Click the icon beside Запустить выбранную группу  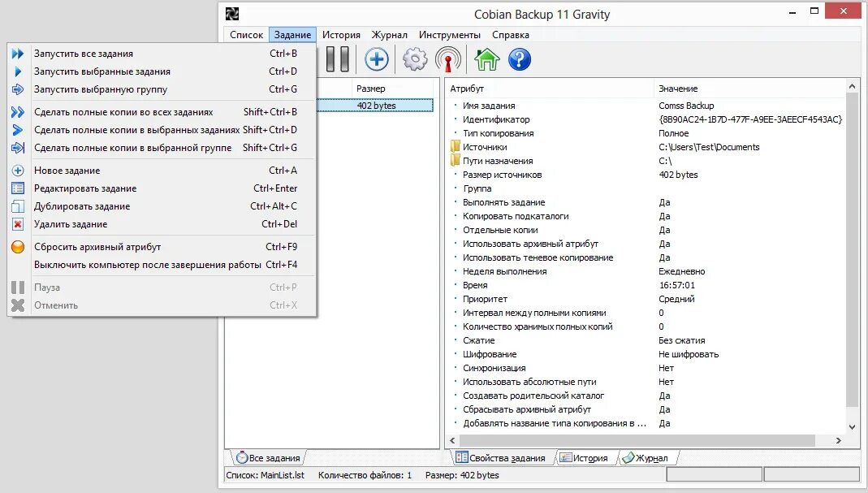(18, 89)
